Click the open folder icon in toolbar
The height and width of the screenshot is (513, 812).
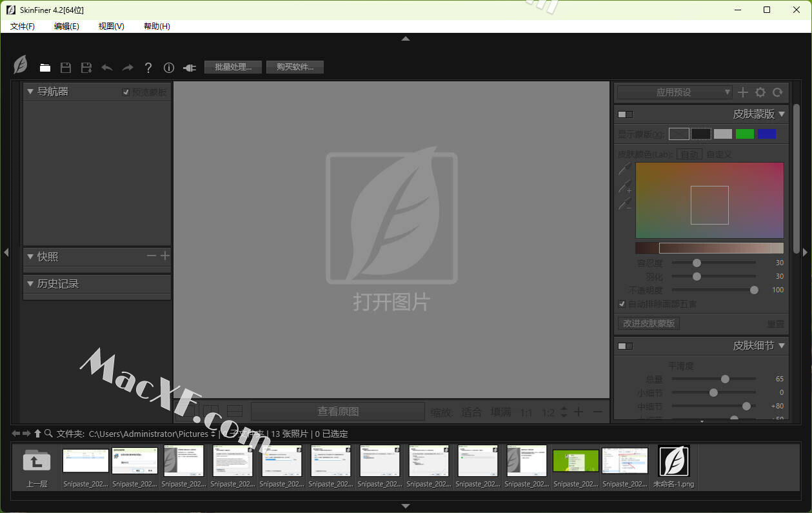point(45,68)
